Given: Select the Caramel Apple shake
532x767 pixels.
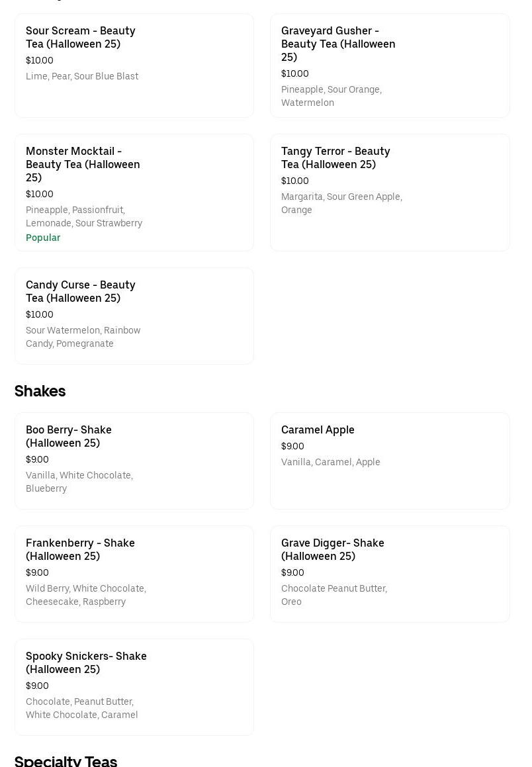Looking at the screenshot, I should [x=390, y=461].
